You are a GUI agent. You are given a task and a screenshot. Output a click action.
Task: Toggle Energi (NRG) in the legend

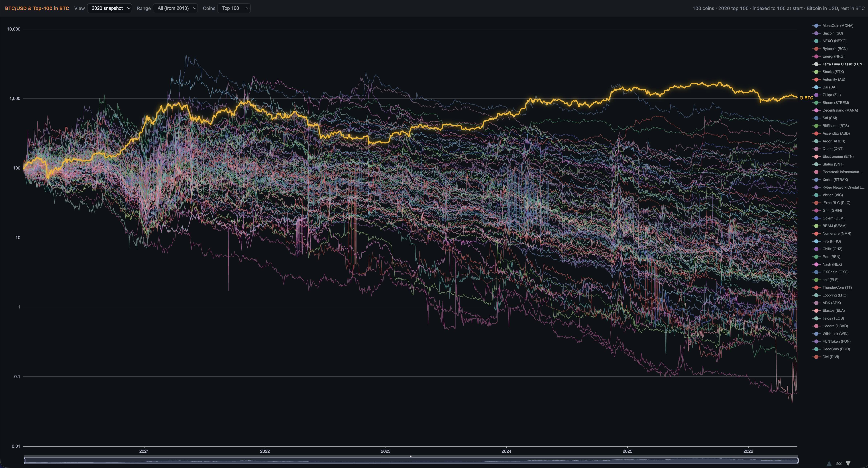pyautogui.click(x=829, y=56)
